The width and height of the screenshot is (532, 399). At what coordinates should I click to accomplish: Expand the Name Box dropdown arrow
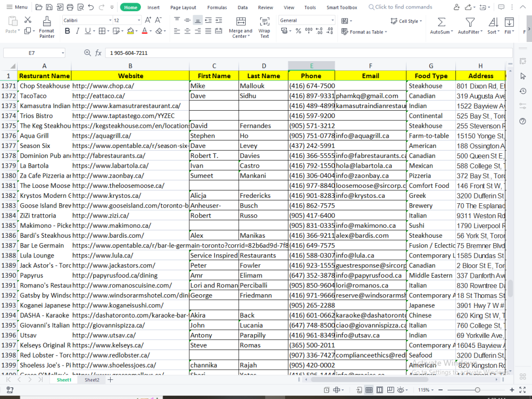pos(63,53)
